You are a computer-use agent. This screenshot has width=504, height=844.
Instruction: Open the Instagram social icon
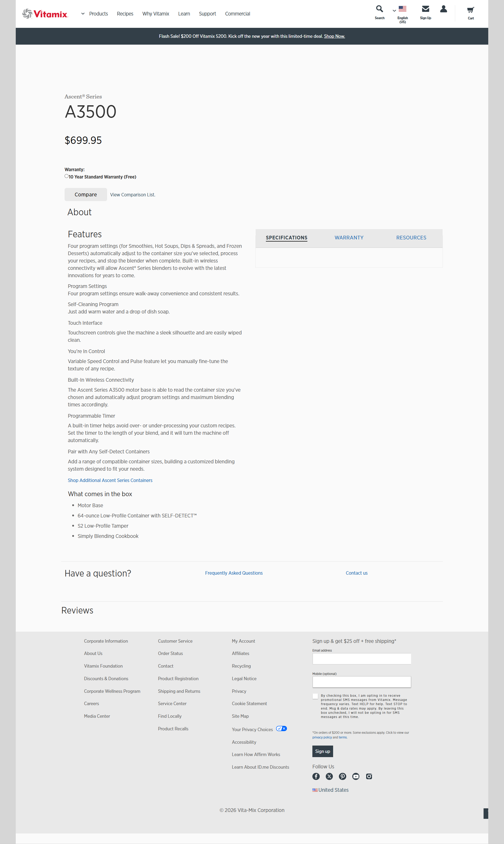369,777
